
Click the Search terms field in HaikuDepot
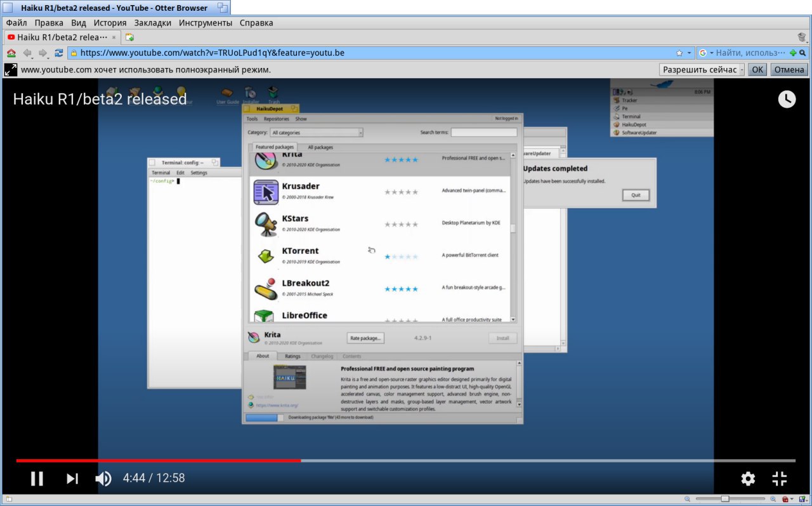484,132
